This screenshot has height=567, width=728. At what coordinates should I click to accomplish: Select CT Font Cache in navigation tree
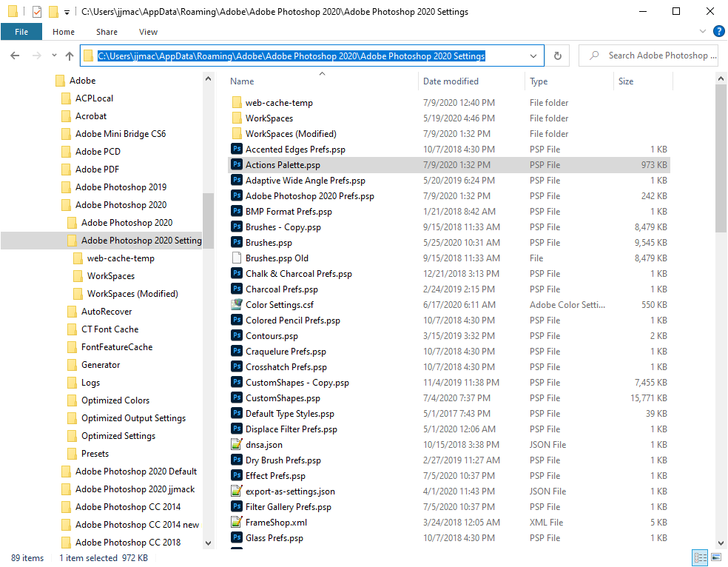(x=110, y=329)
